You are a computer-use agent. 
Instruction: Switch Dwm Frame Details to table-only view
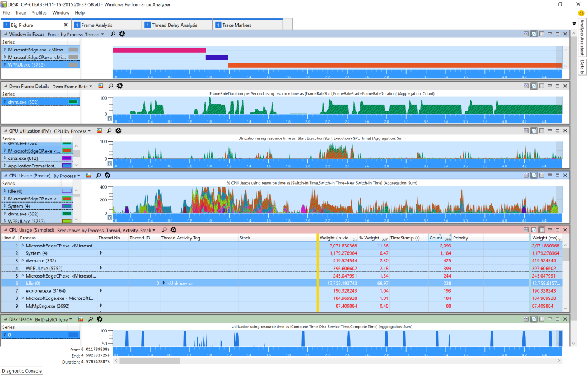(542, 86)
